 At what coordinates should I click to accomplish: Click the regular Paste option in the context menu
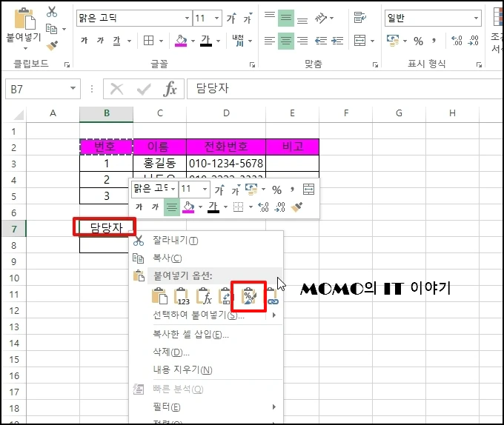coord(159,296)
